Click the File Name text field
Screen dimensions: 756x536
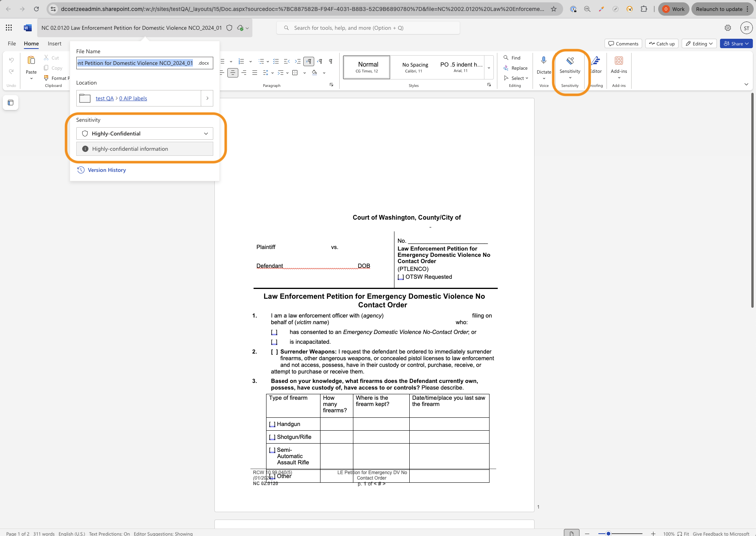135,63
